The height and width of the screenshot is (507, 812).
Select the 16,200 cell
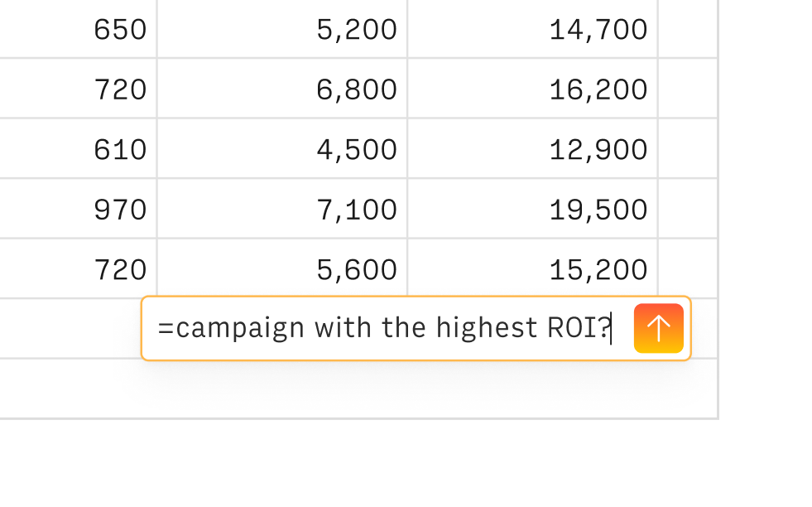532,89
